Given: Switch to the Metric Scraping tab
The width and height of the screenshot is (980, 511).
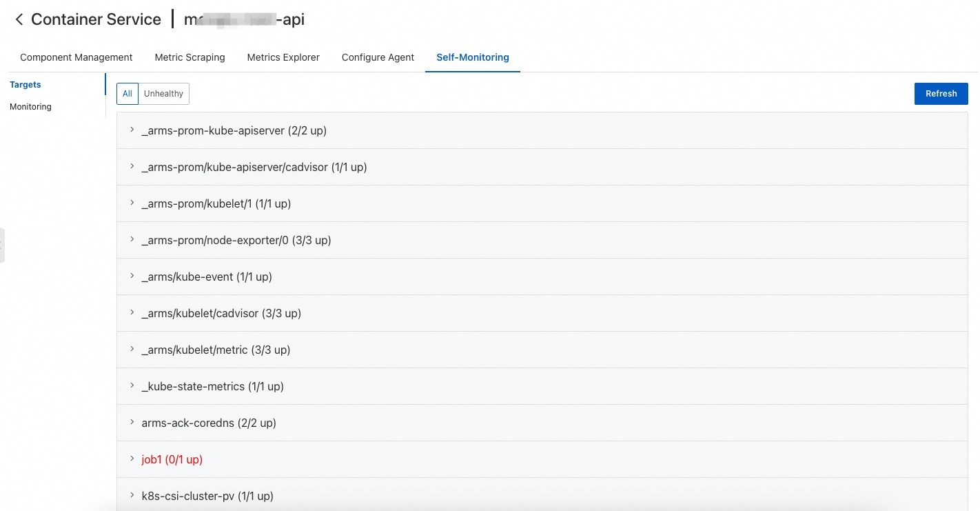Looking at the screenshot, I should click(x=190, y=57).
